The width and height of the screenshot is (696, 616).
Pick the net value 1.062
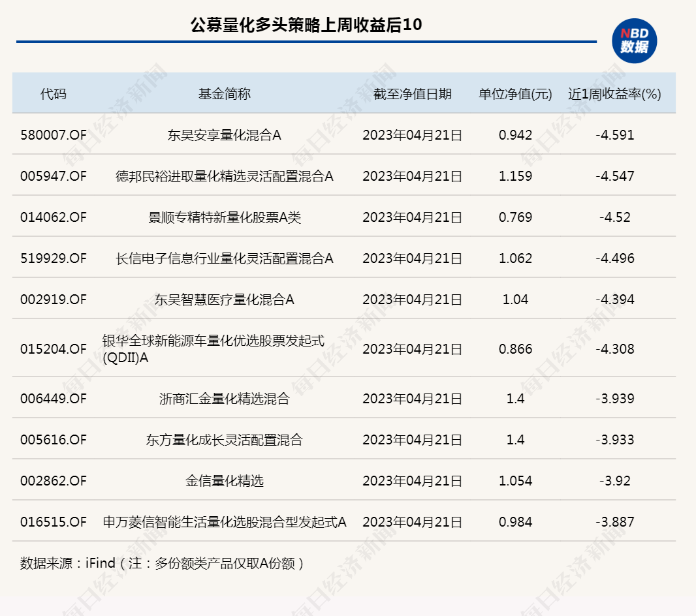pos(515,258)
